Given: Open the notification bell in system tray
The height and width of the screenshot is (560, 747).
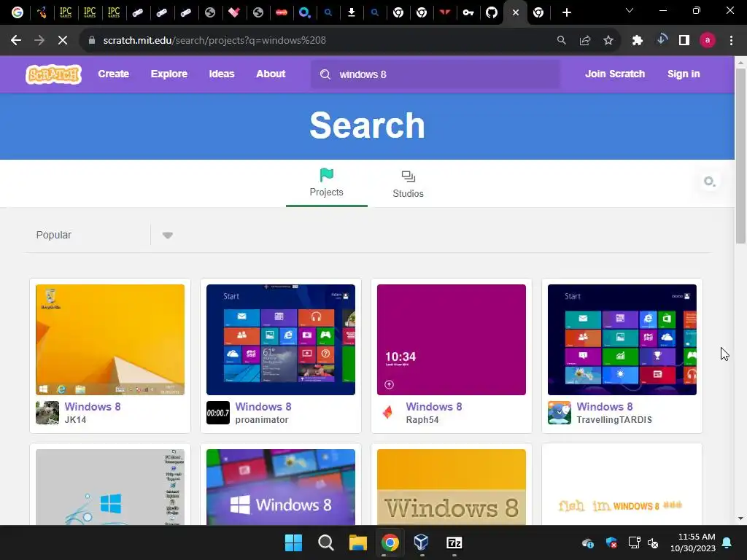Looking at the screenshot, I should (727, 542).
